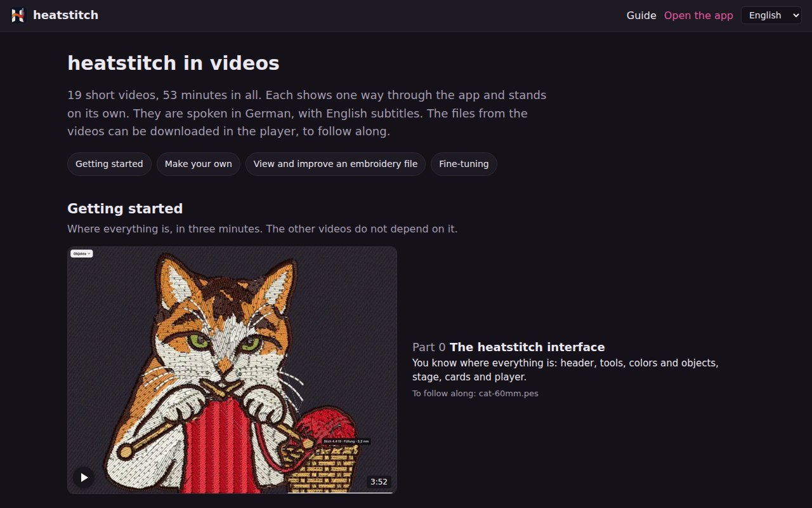Viewport: 812px width, 508px height.
Task: Click the heatstitch brand name
Action: tap(65, 15)
